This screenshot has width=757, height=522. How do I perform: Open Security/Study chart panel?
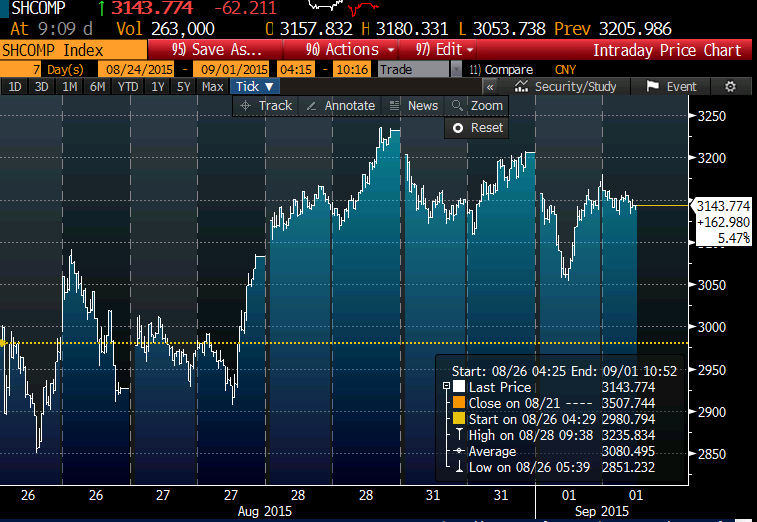click(567, 87)
